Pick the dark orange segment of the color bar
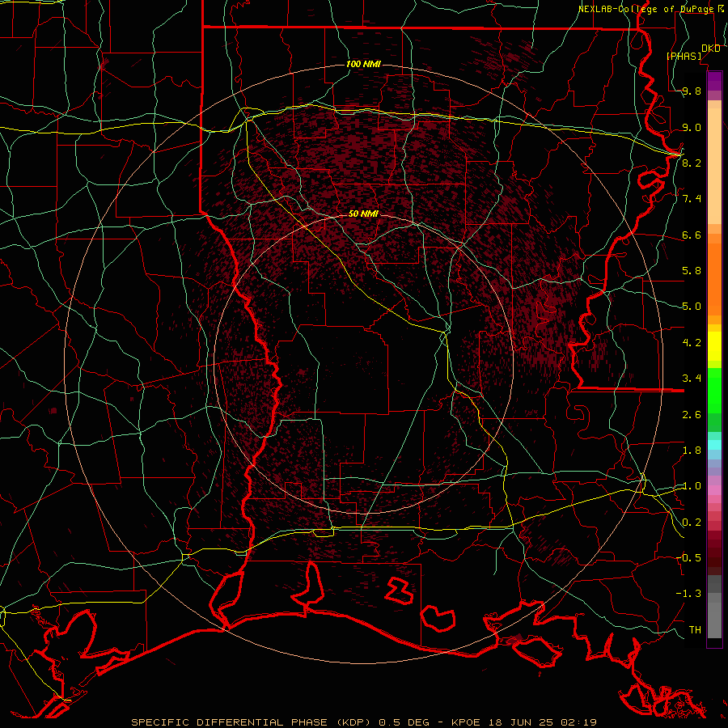Image resolution: width=728 pixels, height=728 pixels. [714, 279]
